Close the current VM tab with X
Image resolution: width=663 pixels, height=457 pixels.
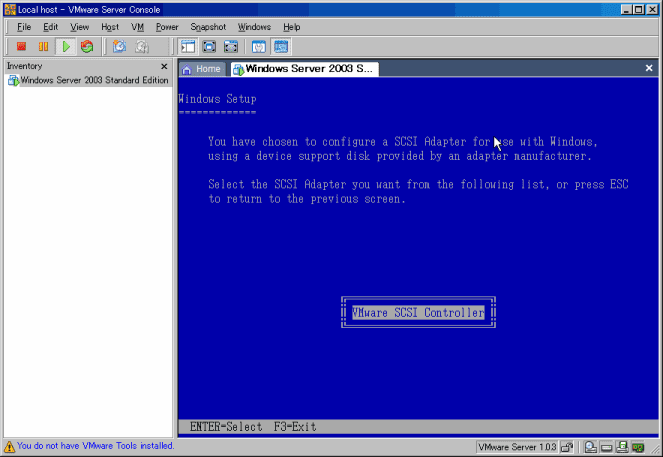tap(649, 68)
